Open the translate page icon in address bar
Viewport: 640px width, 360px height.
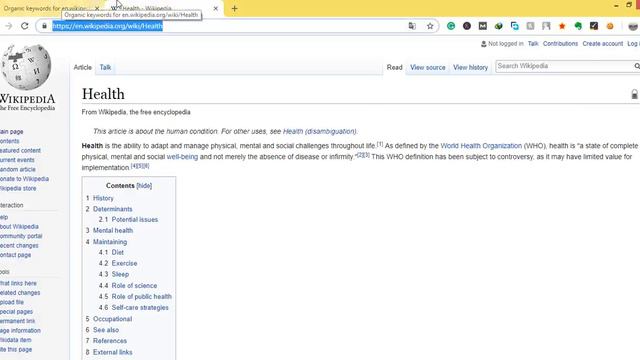click(x=412, y=26)
